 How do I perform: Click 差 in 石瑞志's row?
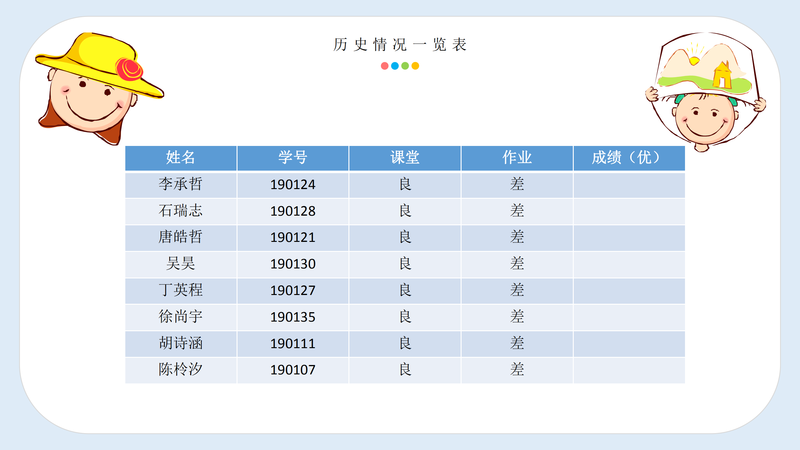tap(517, 211)
